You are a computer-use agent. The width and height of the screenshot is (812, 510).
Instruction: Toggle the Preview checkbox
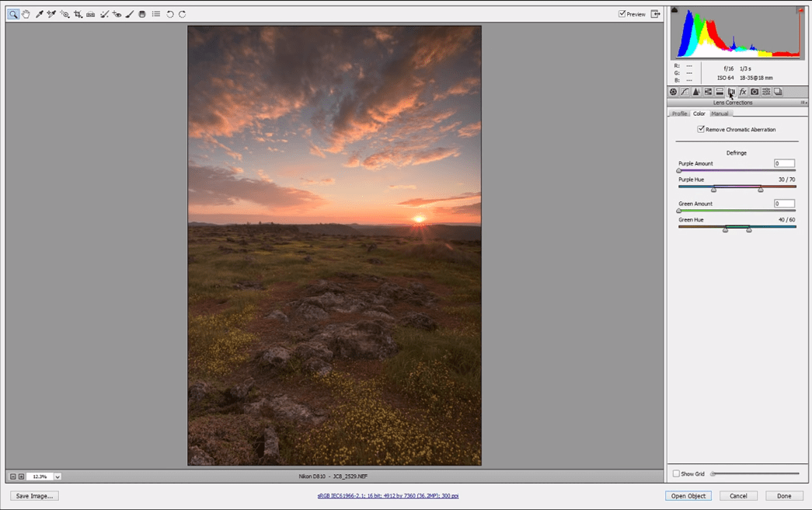tap(622, 14)
